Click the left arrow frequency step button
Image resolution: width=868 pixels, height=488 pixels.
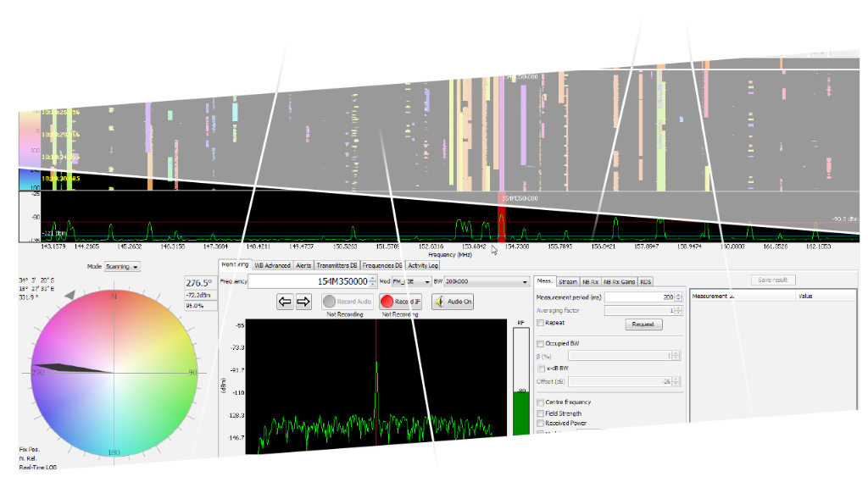(285, 302)
